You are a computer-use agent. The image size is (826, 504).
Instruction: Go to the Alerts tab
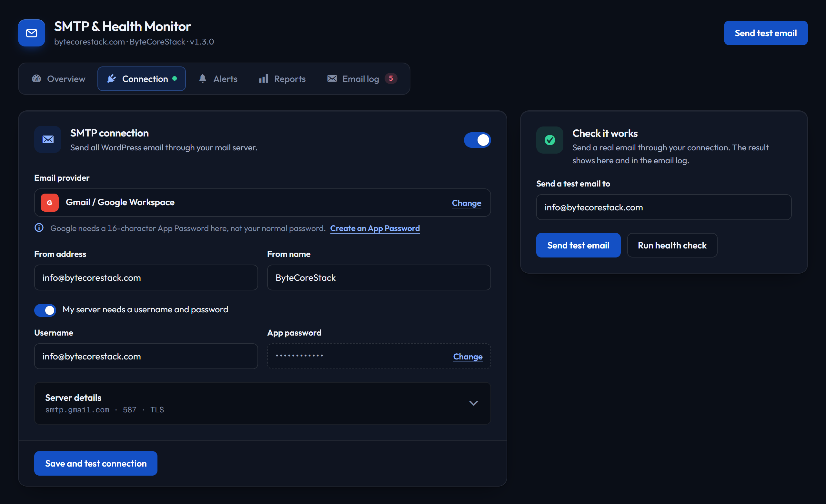(x=218, y=78)
